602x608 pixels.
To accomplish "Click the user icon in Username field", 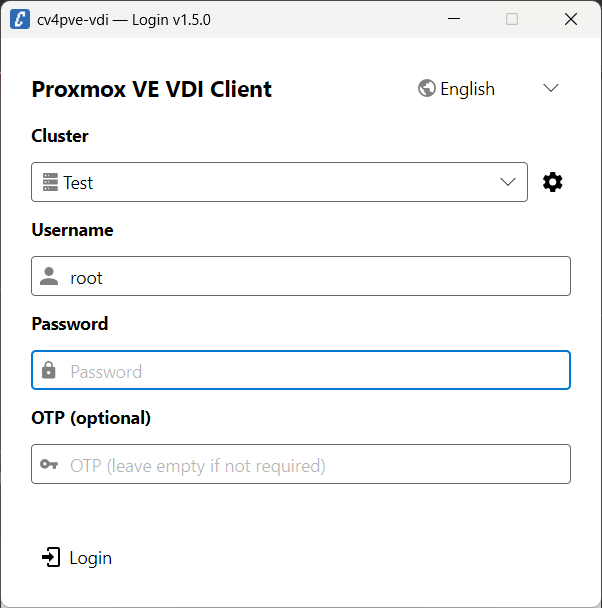I will (x=49, y=276).
